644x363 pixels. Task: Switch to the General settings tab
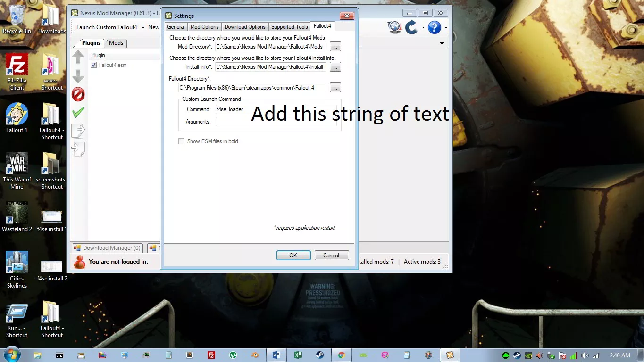point(176,27)
